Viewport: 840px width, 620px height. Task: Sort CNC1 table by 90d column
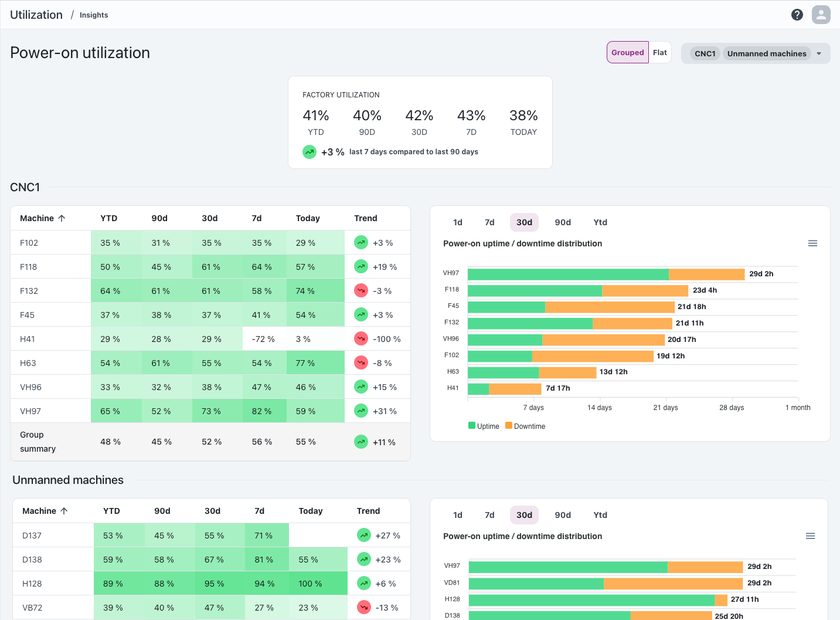(x=159, y=218)
